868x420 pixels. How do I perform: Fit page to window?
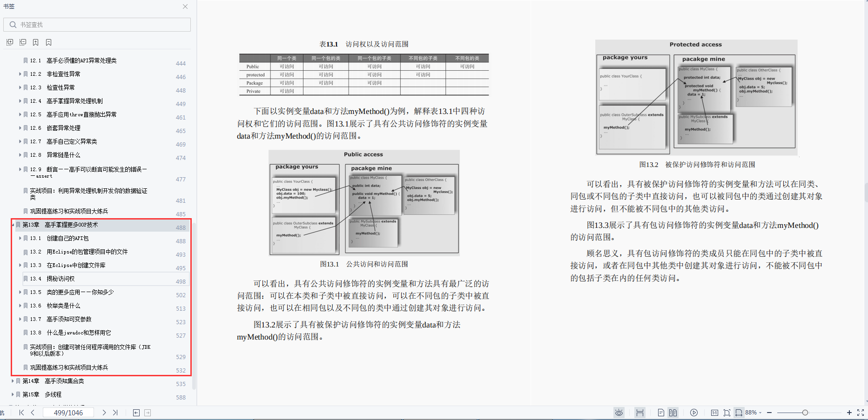click(x=727, y=413)
